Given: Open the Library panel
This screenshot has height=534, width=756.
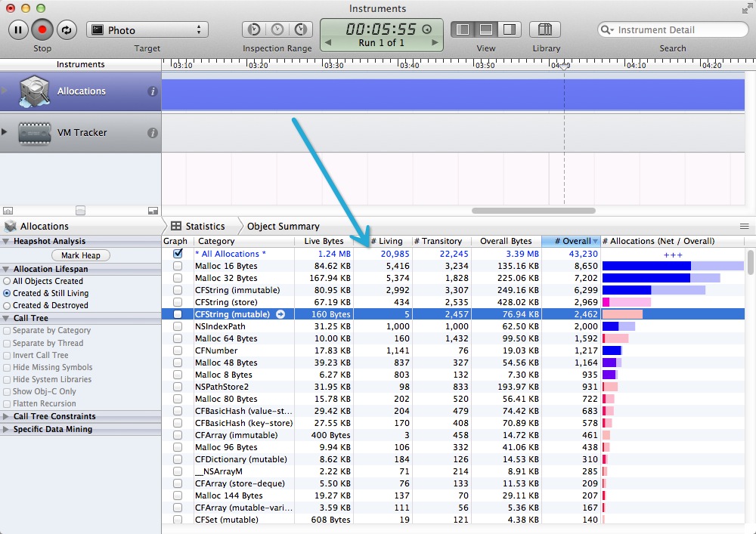Looking at the screenshot, I should coord(545,30).
